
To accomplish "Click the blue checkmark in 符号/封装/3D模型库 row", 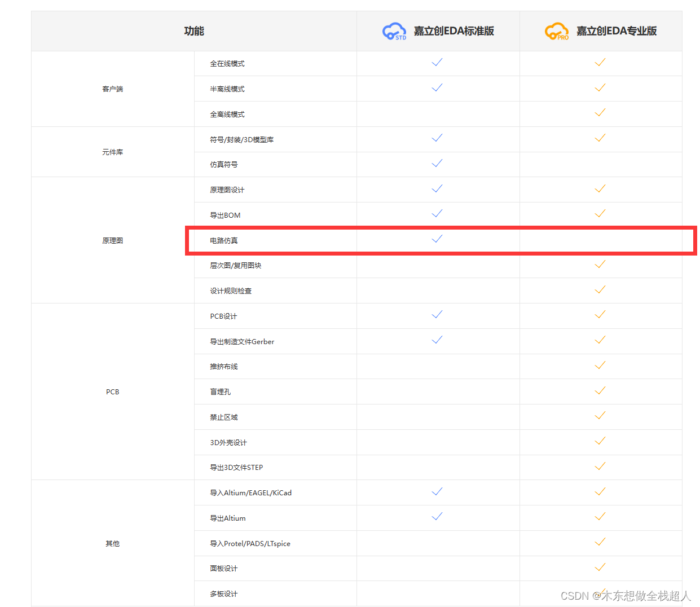I will tap(437, 138).
